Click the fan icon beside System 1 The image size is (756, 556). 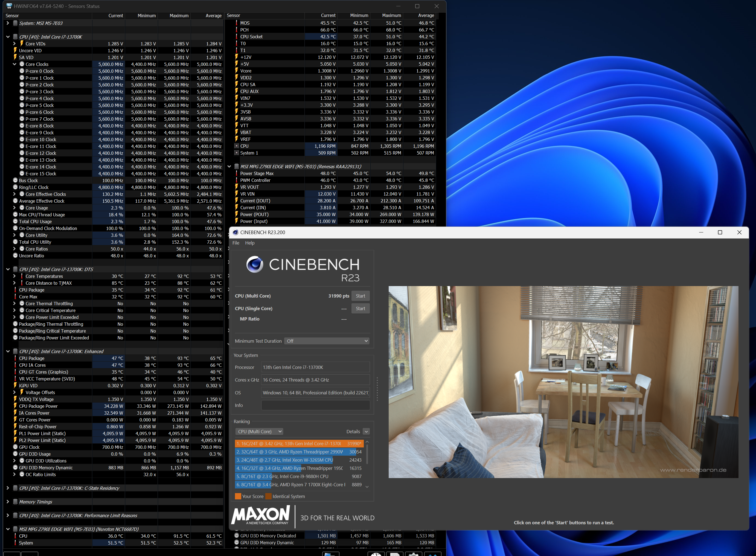[x=237, y=153]
